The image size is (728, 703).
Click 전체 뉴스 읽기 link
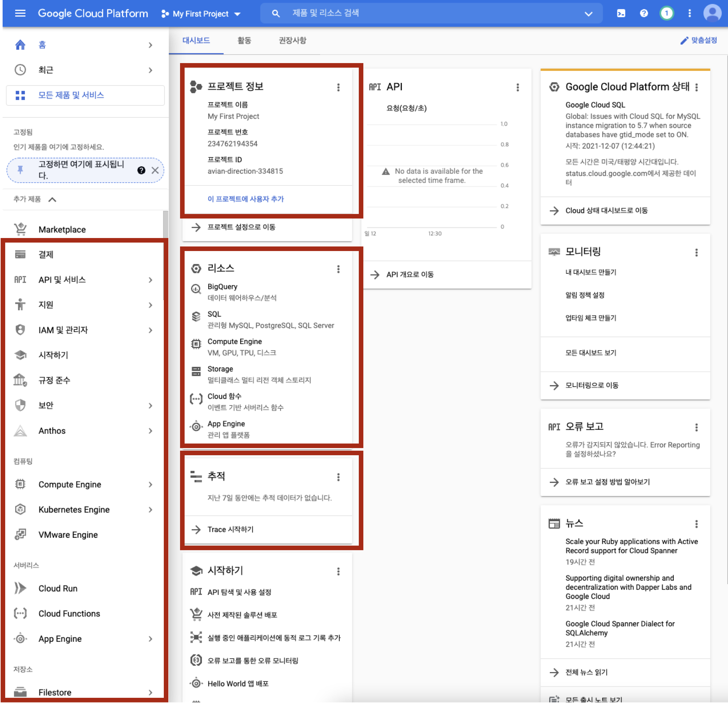pyautogui.click(x=586, y=672)
